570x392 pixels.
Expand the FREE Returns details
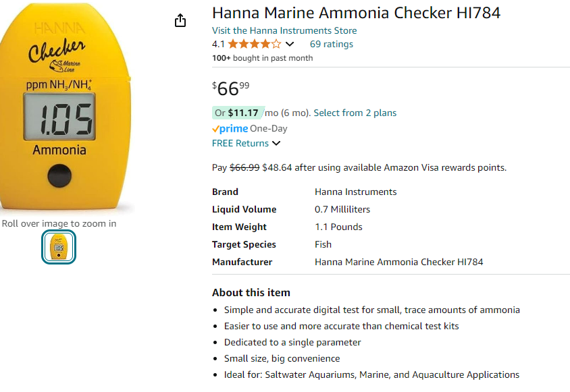coord(276,143)
